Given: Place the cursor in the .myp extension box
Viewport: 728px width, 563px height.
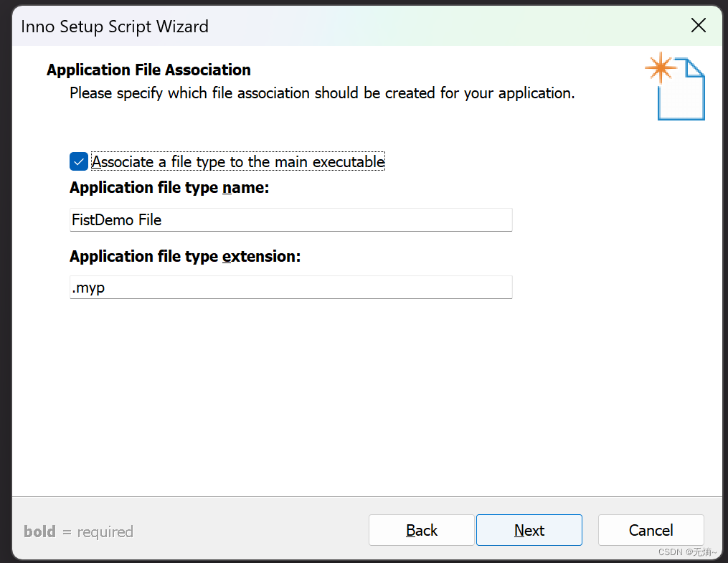Looking at the screenshot, I should [x=290, y=287].
